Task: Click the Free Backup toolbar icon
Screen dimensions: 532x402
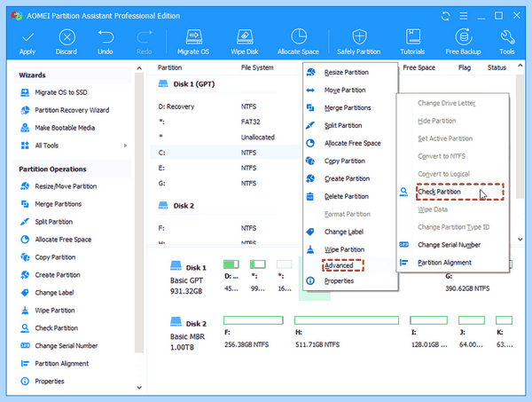Action: 464,36
